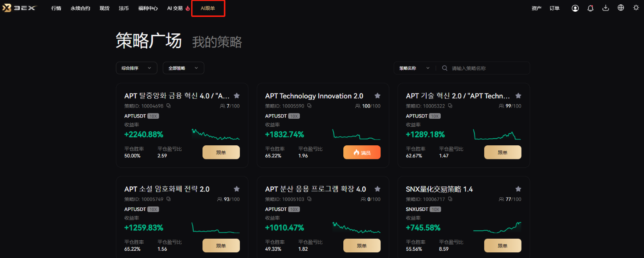Click 跟单 on the +1289.18% strategy card
Viewport: 644px width, 258px height.
coord(503,152)
